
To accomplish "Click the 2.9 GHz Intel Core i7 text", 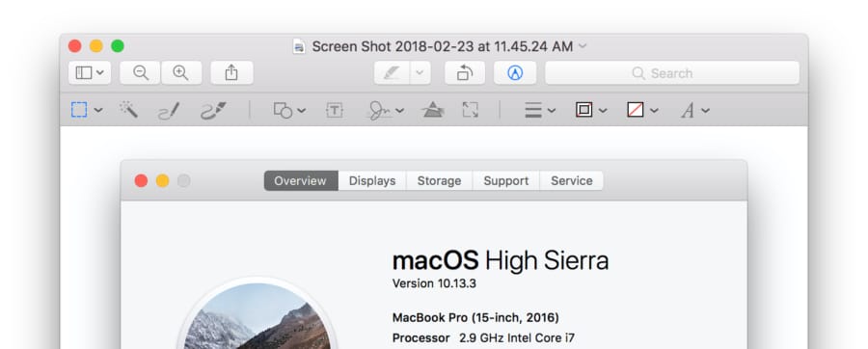I will click(x=517, y=338).
